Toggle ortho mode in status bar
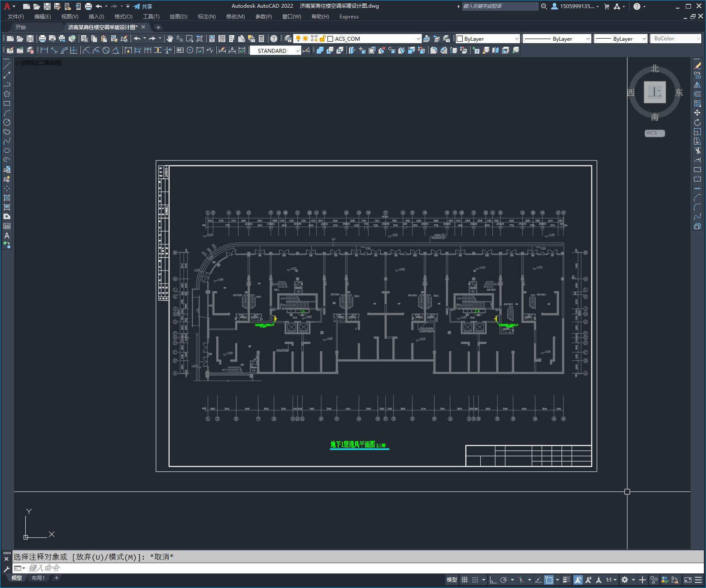Screen dimensions: 706x588 (x=493, y=580)
